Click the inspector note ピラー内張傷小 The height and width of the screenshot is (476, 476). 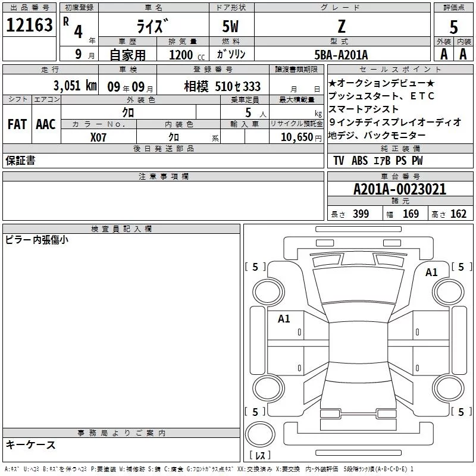[x=37, y=240]
